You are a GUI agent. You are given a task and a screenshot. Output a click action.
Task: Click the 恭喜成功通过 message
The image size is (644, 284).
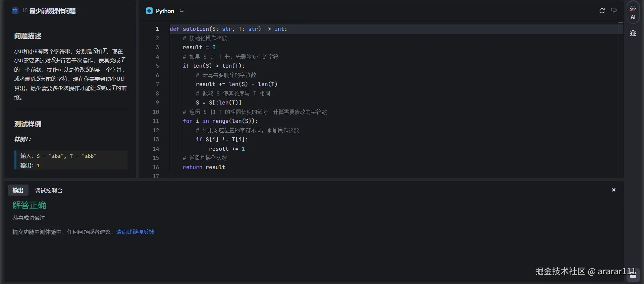29,218
